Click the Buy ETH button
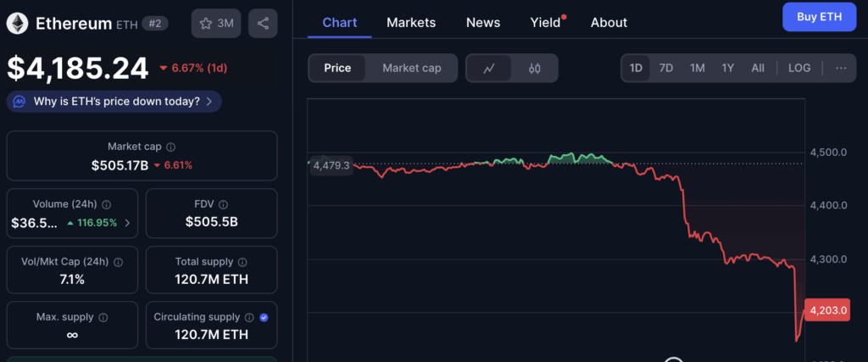 pos(819,17)
